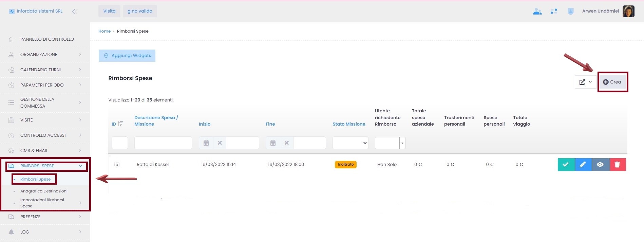
Task: Click the shield icon in the header
Action: pos(570,12)
